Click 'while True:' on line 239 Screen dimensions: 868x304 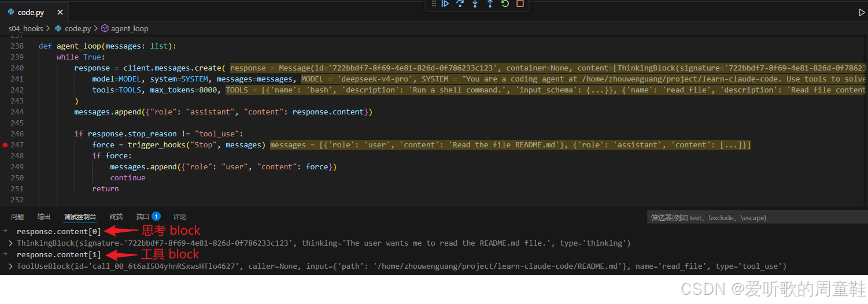tap(81, 57)
